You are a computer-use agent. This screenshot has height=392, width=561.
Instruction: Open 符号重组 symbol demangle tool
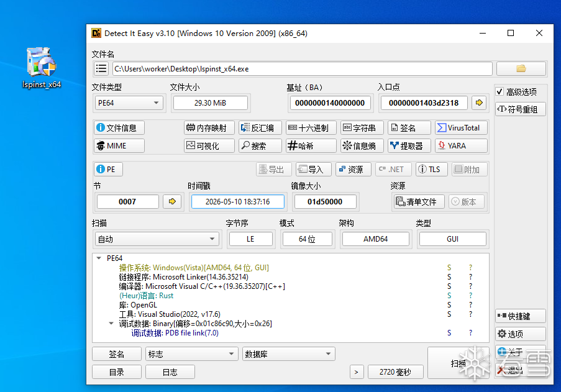(x=521, y=109)
